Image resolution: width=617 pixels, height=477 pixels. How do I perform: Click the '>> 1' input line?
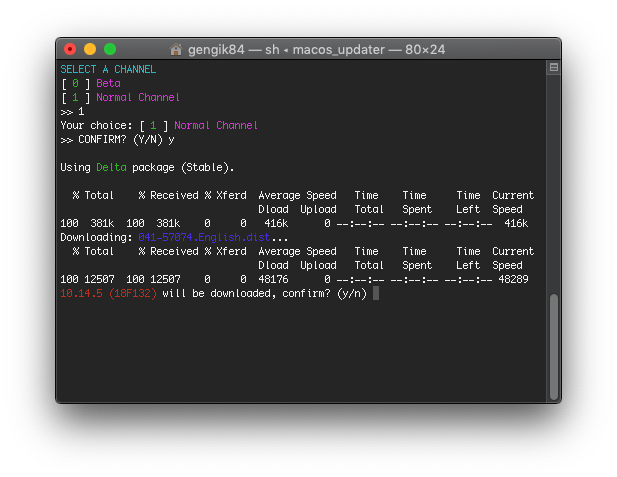click(72, 112)
